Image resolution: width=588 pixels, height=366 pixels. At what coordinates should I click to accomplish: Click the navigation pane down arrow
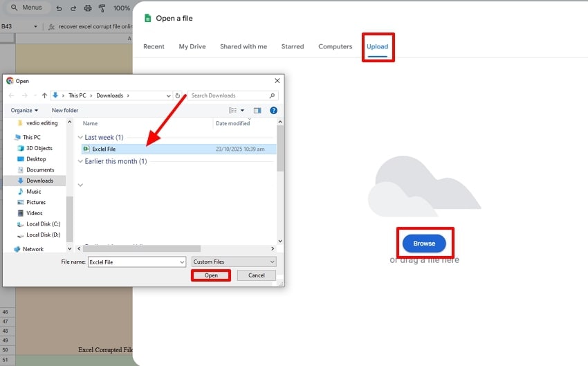[x=70, y=248]
